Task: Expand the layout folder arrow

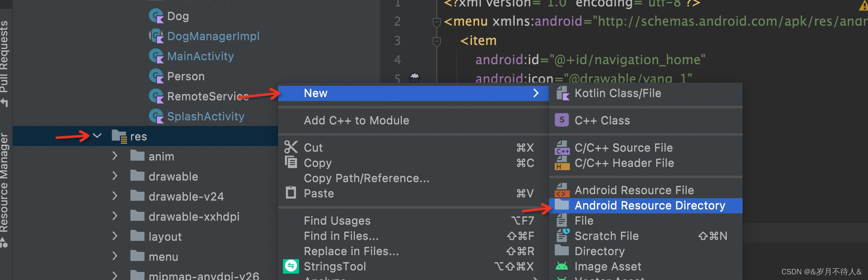Action: pos(115,236)
